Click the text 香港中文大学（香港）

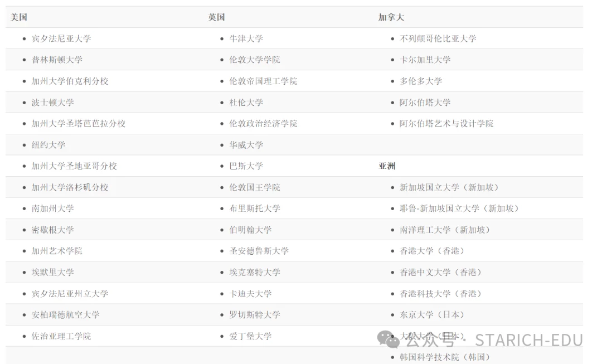tap(441, 273)
